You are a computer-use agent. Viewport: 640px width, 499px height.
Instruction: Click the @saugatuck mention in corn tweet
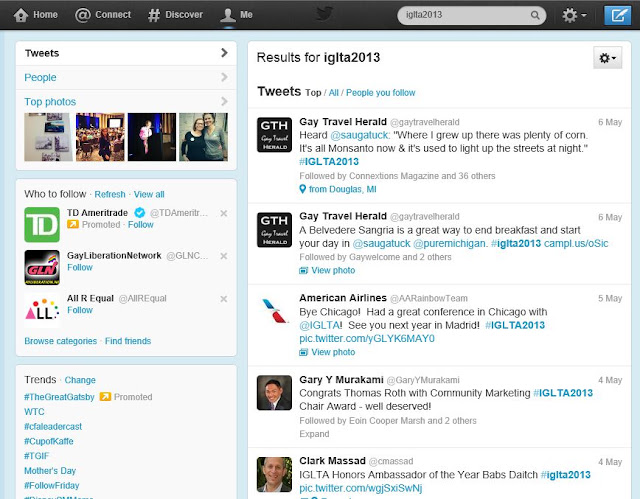click(360, 135)
